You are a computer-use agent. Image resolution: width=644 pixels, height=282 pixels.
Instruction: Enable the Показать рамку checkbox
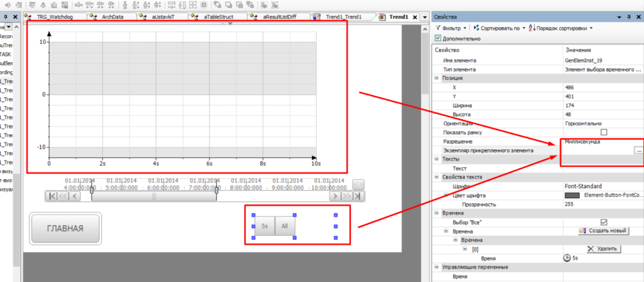(604, 132)
